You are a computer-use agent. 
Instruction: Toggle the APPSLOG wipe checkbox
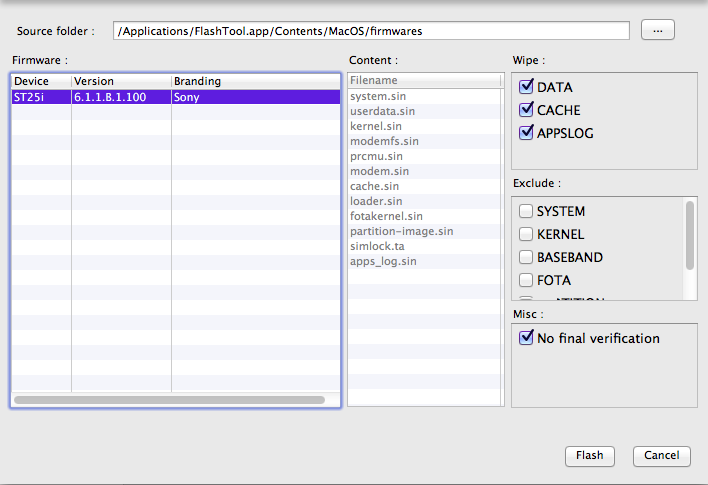click(x=527, y=132)
